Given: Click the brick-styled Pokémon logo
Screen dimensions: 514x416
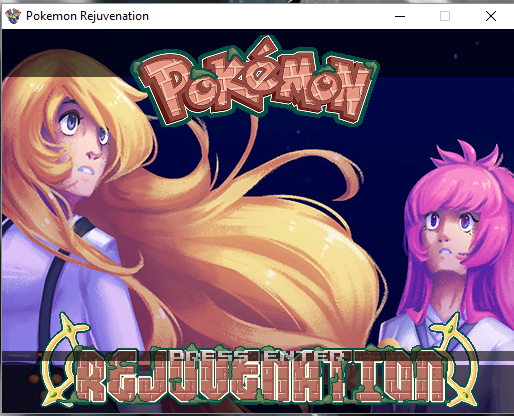Looking at the screenshot, I should coord(255,82).
